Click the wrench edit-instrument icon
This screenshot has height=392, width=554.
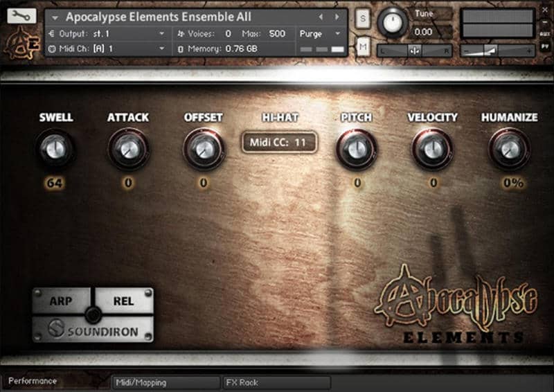pos(21,15)
